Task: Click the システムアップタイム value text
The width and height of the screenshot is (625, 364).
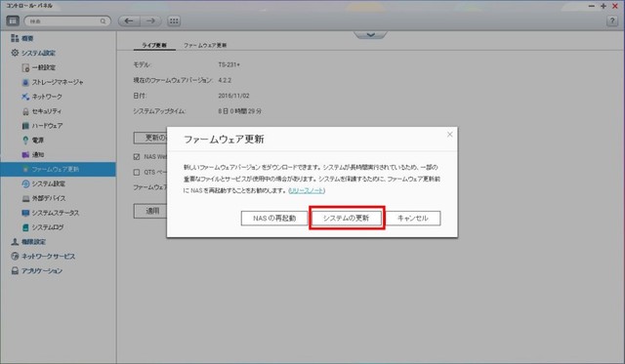Action: click(239, 111)
